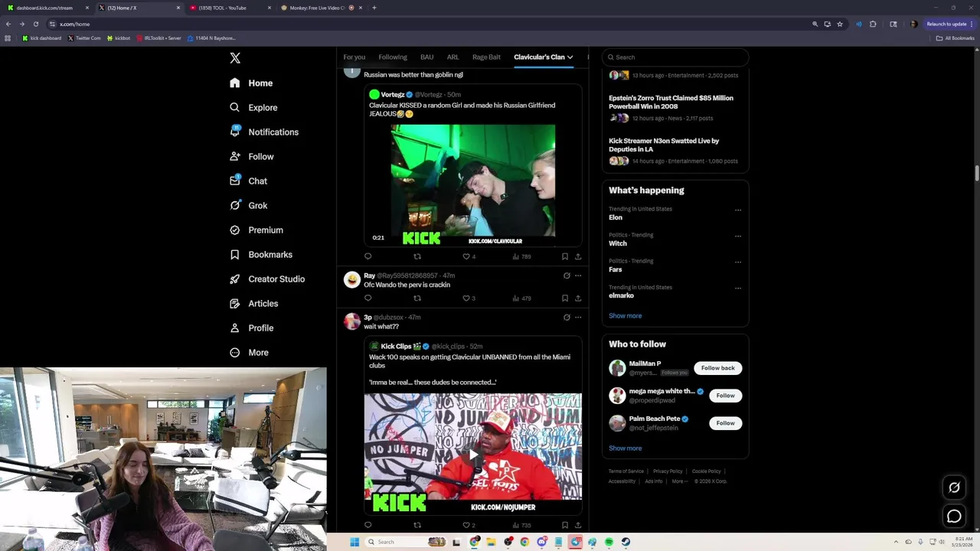This screenshot has width=980, height=551.
Task: Reload the page in Chrome
Action: [35, 24]
